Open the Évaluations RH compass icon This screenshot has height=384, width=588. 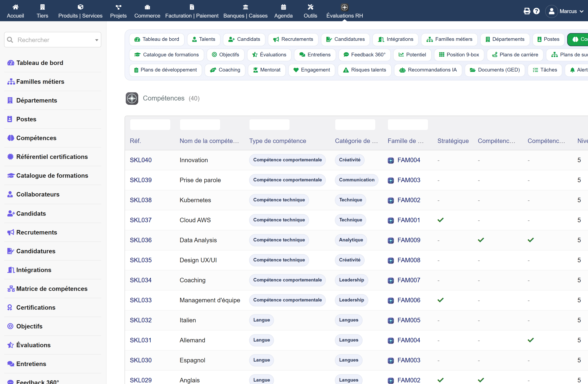pyautogui.click(x=344, y=7)
